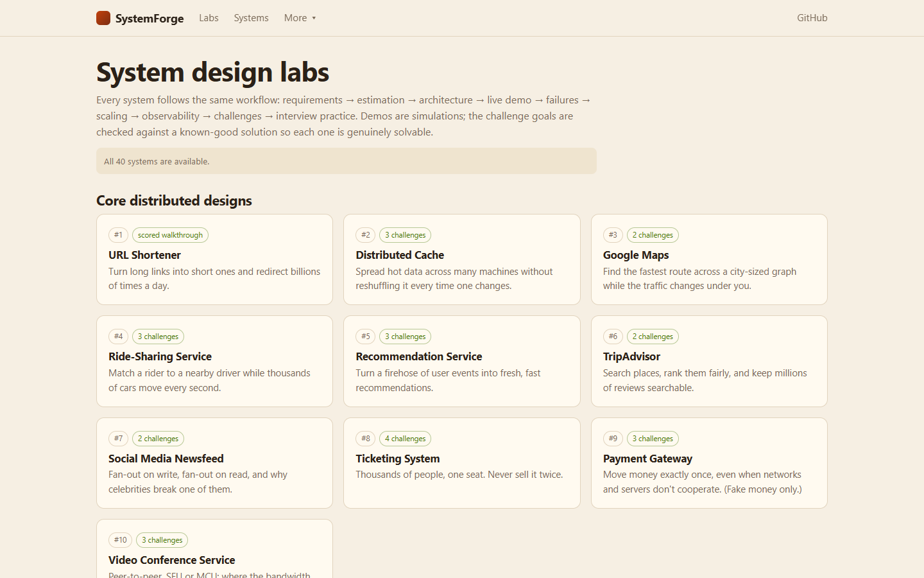The width and height of the screenshot is (924, 578).
Task: Click the #6 number badge
Action: (613, 337)
